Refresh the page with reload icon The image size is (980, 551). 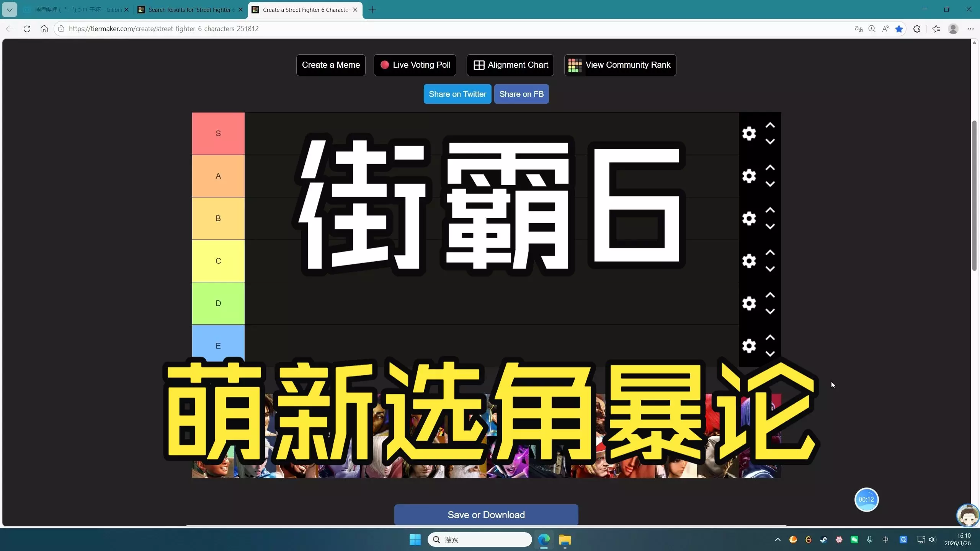(27, 29)
